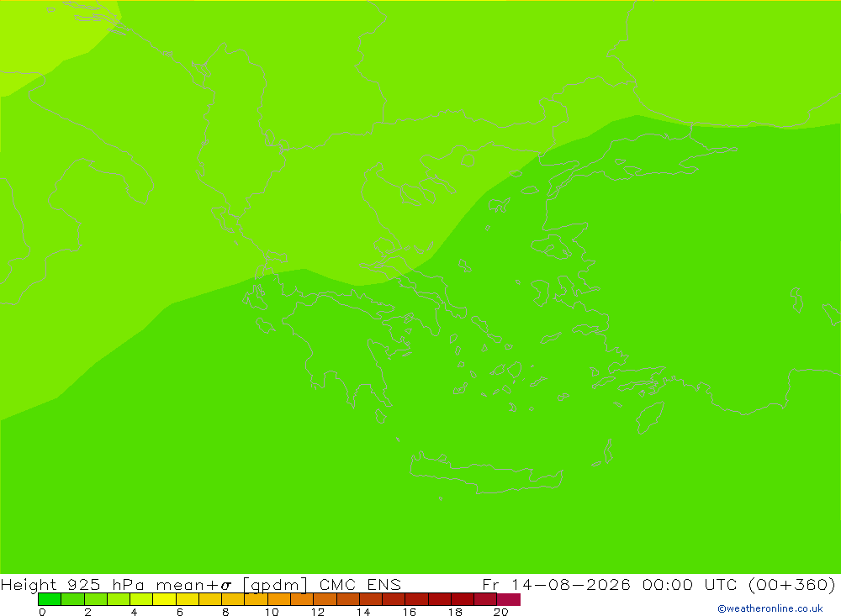This screenshot has width=841, height=616.
Task: Click legend scale number "20"
Action: (501, 612)
